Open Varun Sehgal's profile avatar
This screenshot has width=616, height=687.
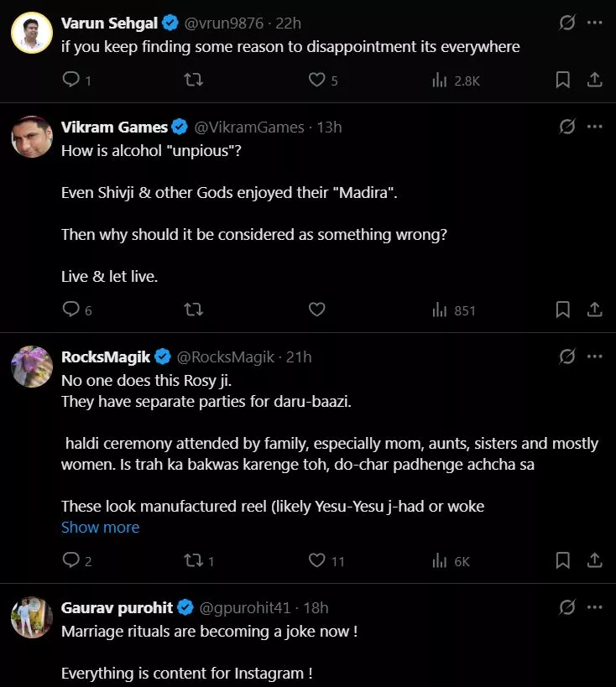click(32, 32)
